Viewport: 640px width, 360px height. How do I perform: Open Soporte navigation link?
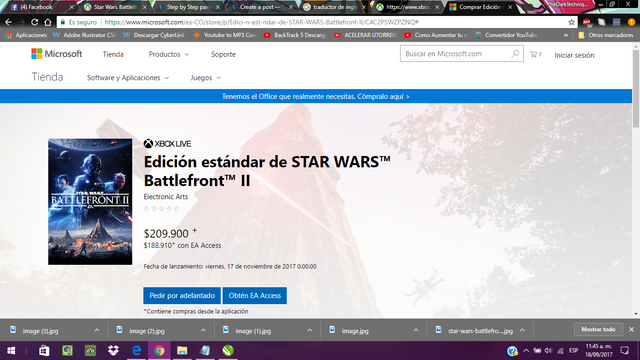coord(223,54)
